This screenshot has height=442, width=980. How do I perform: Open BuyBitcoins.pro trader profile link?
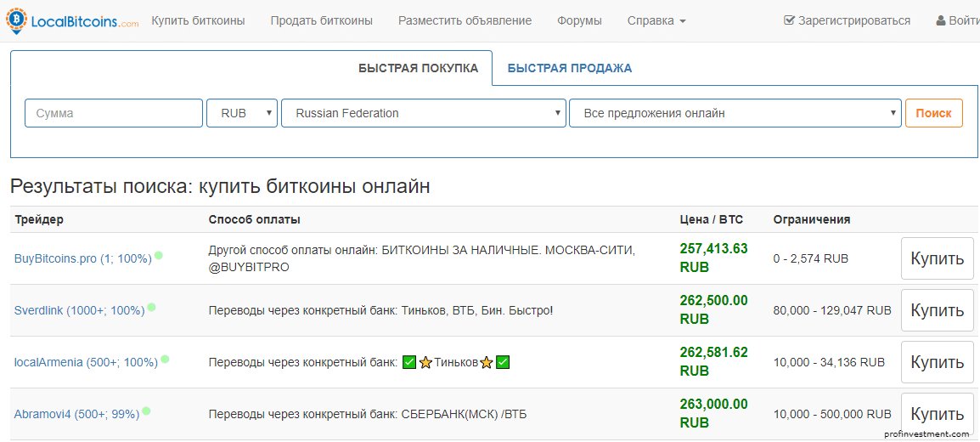tap(83, 258)
